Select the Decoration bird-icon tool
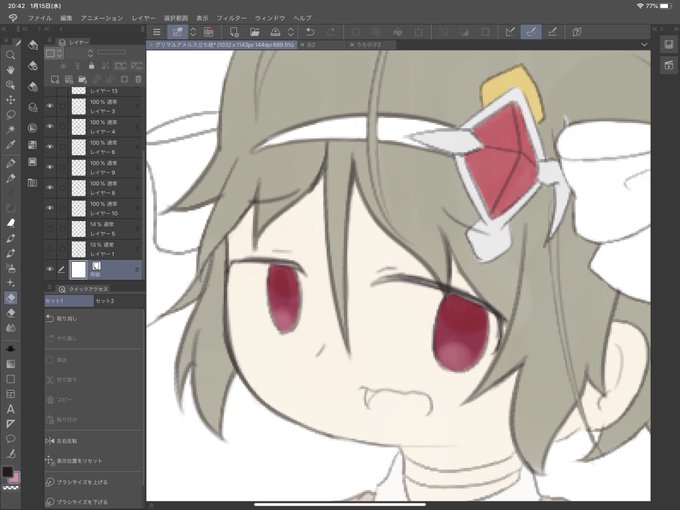Viewport: 680px width, 510px height. (10, 223)
